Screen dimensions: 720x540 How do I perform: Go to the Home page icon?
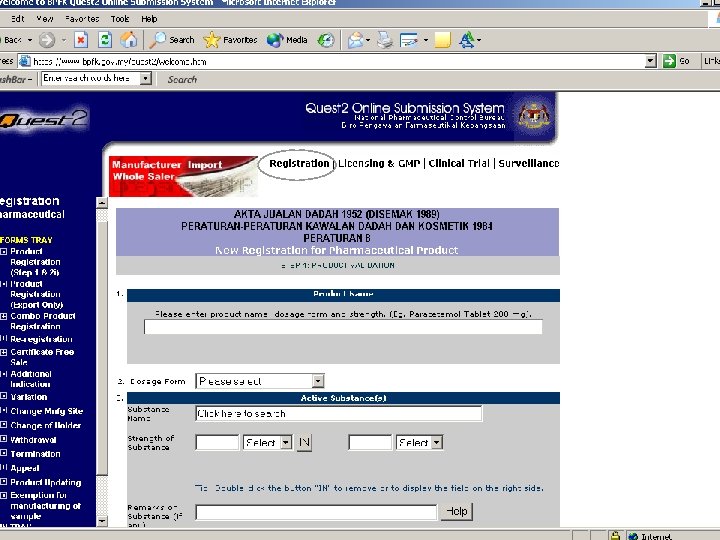tap(129, 40)
